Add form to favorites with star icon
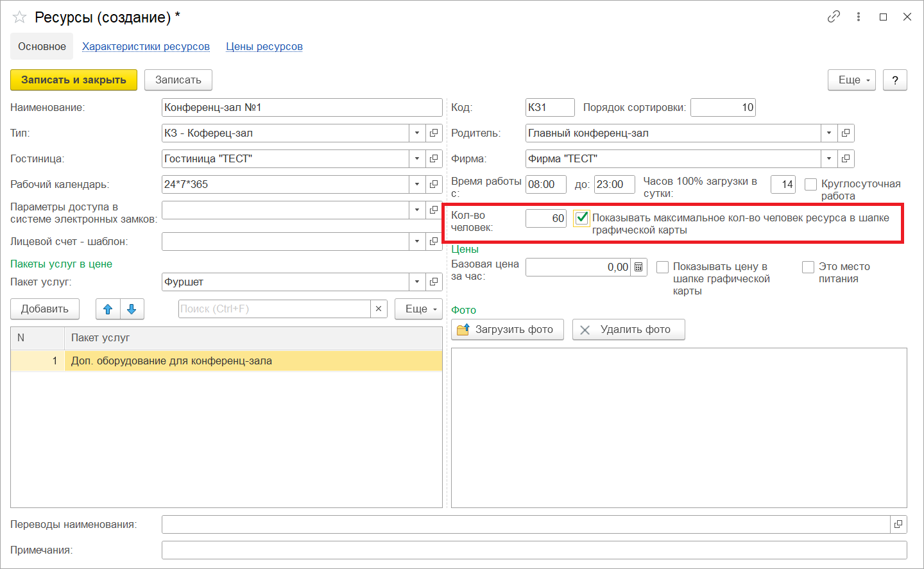 coord(19,17)
